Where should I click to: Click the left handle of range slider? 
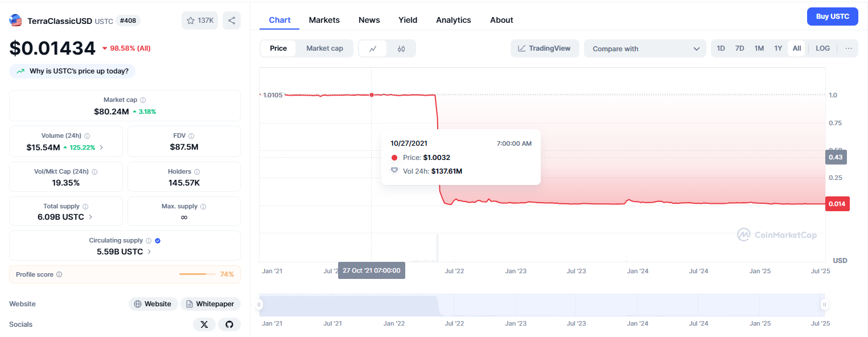260,305
